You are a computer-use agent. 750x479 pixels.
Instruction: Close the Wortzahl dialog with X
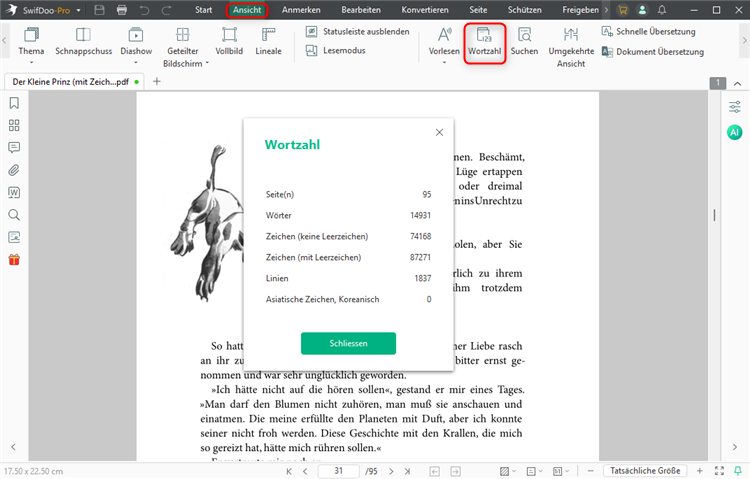tap(439, 133)
